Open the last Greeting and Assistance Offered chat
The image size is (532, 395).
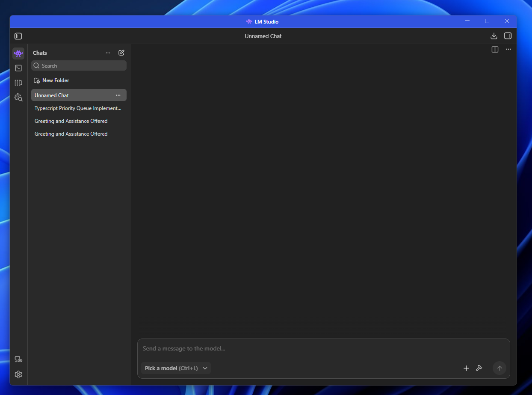[79, 134]
